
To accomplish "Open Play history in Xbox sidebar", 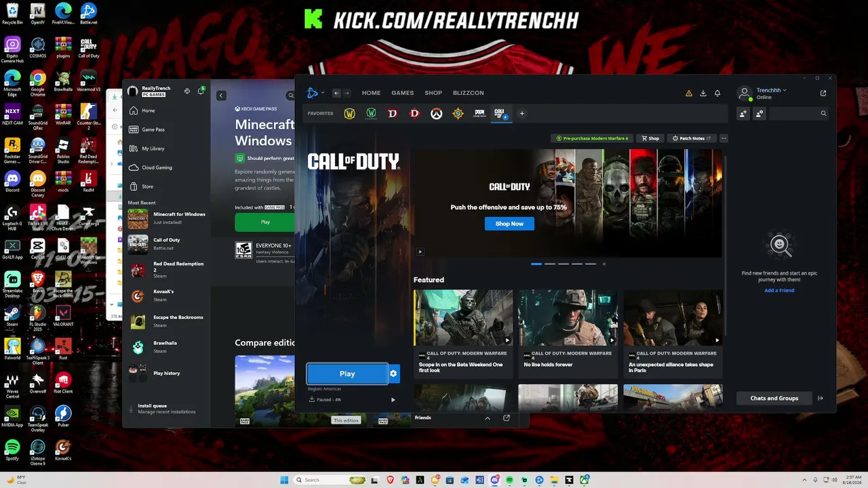I will [166, 373].
